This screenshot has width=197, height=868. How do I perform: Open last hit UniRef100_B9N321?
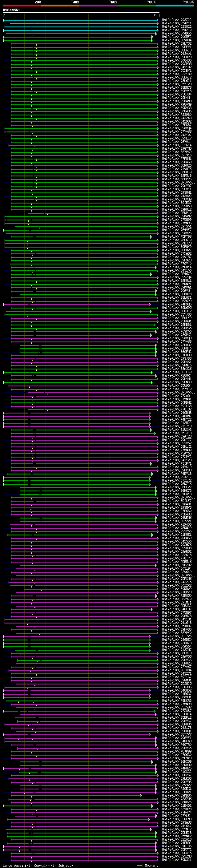tap(177, 860)
